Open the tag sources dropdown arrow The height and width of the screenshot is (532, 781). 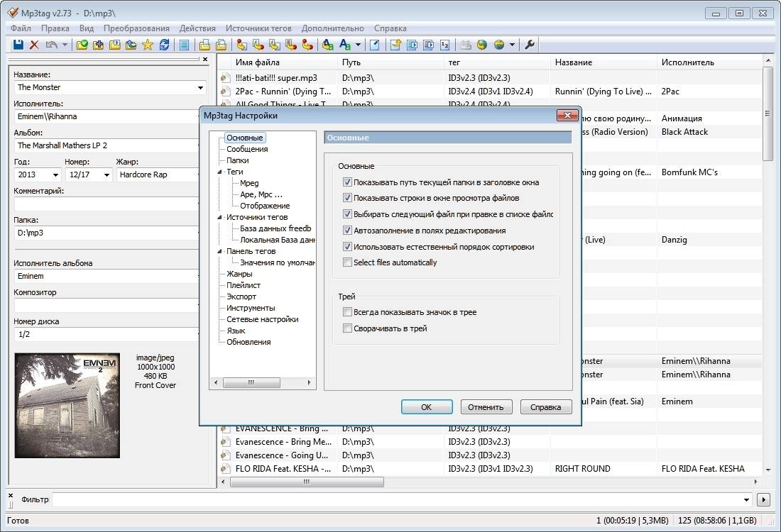pyautogui.click(x=512, y=45)
